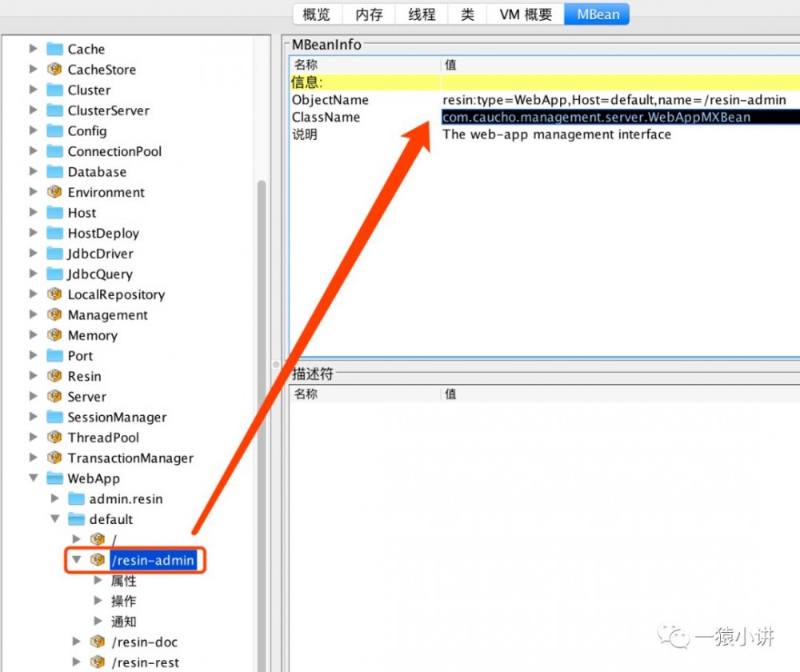The width and height of the screenshot is (800, 672).
Task: Expand the Memory tree node
Action: coord(33,334)
